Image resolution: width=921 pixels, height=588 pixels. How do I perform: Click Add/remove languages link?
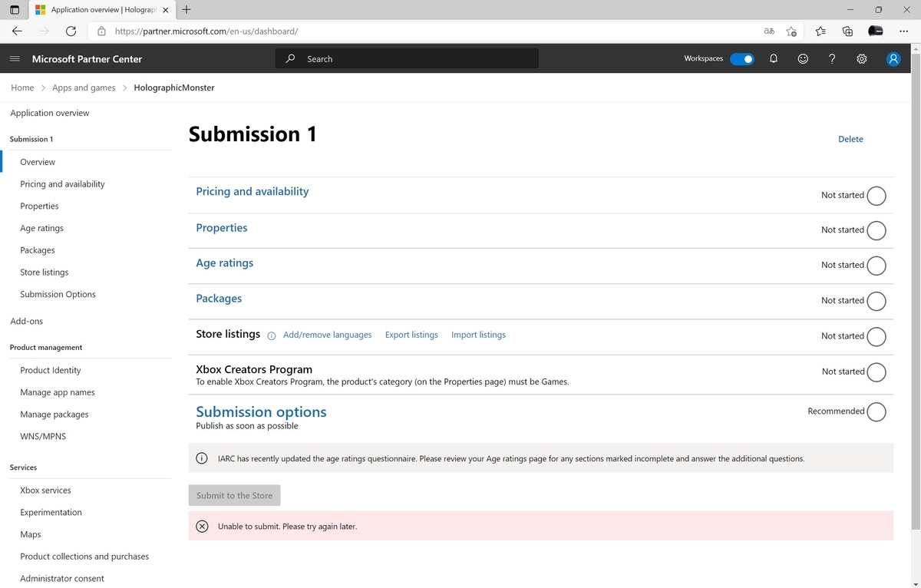[327, 335]
